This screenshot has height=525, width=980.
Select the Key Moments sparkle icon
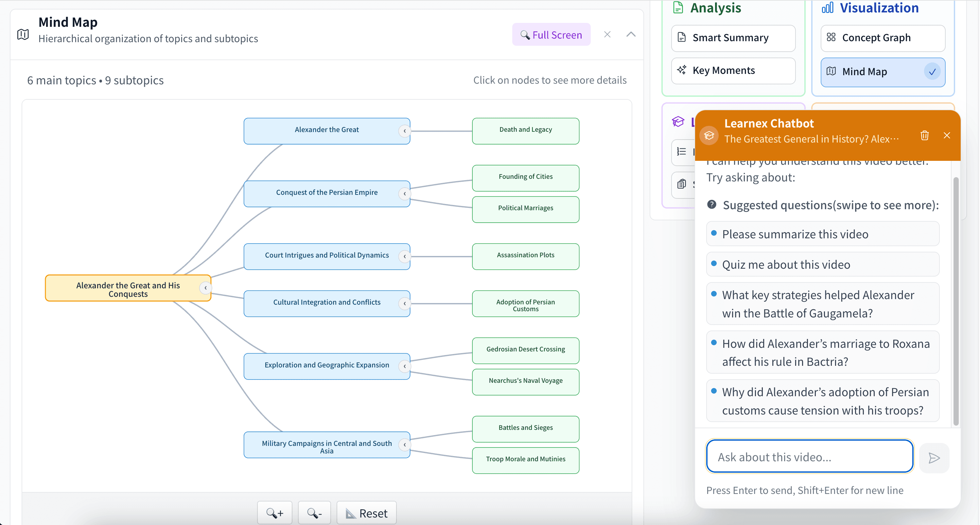pos(681,70)
